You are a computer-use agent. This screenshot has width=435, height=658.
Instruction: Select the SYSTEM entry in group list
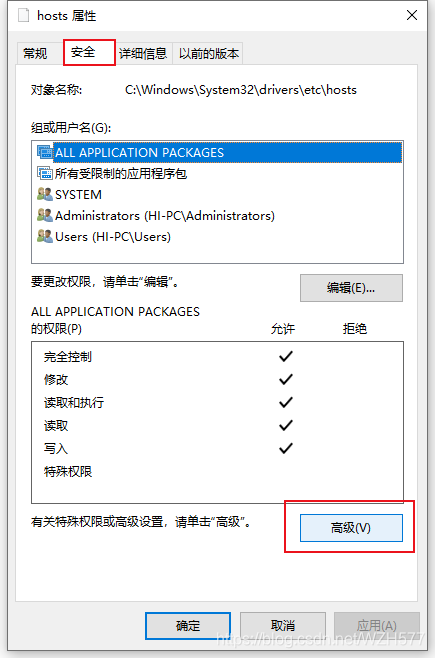point(78,194)
